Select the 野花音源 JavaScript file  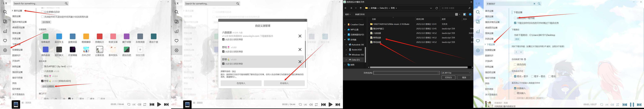[x=377, y=42]
